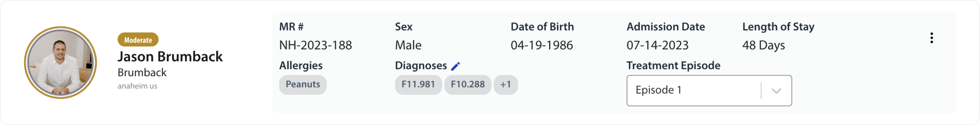Click the patient name Jason Brumback

tap(170, 57)
